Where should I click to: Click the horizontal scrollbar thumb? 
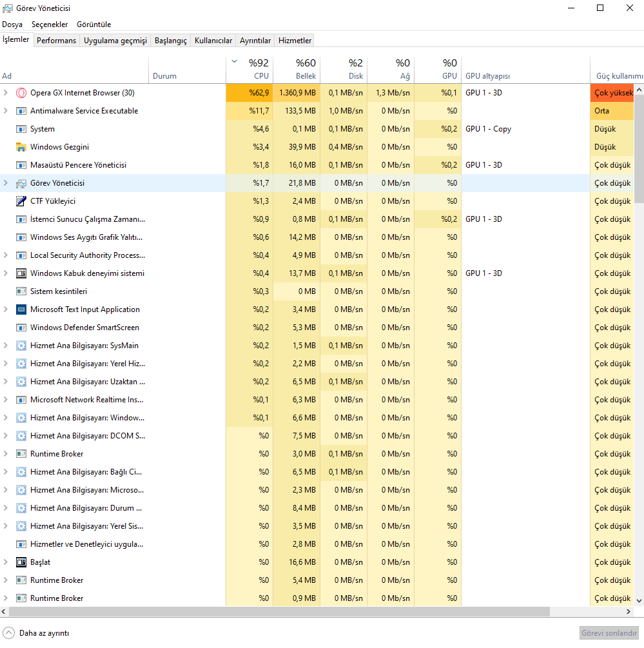pyautogui.click(x=279, y=612)
